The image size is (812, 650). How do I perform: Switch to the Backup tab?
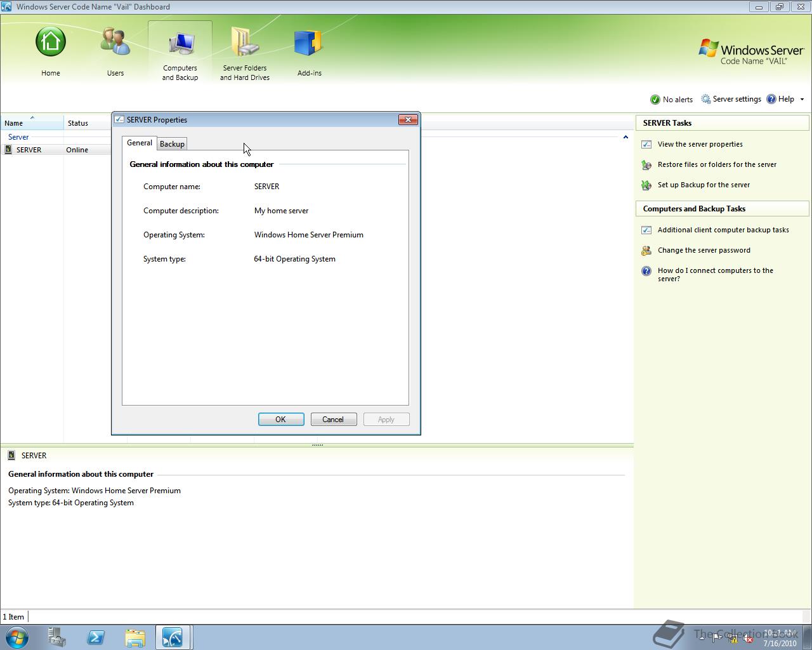(172, 144)
